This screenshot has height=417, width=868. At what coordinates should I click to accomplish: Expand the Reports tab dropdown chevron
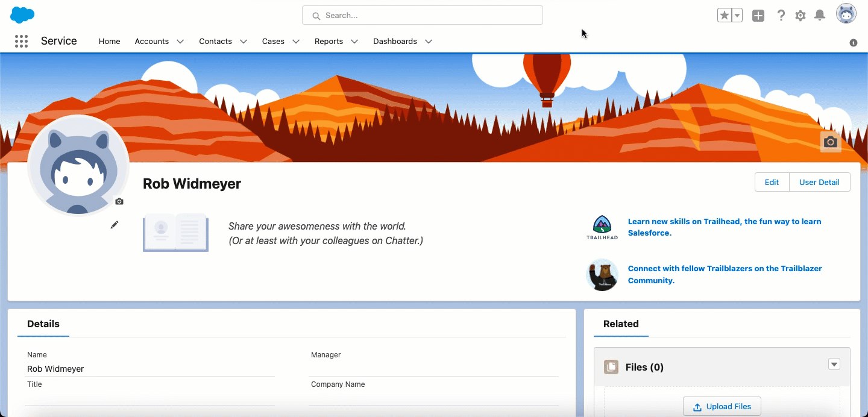point(354,42)
